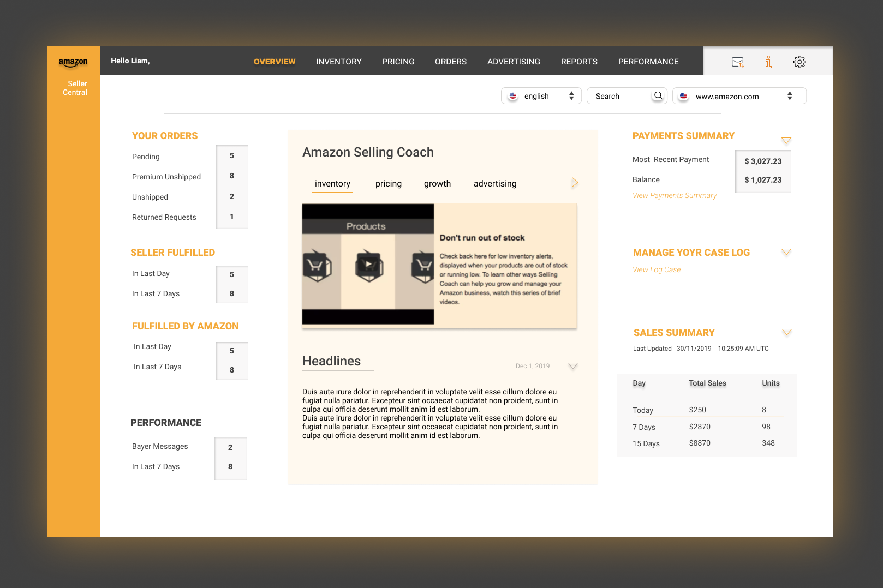The height and width of the screenshot is (588, 883).
Task: Click the flag icon beside www.amazon.com
Action: 683,96
